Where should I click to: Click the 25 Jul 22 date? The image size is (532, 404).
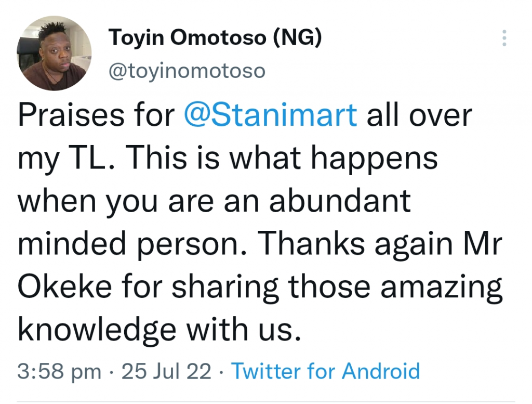[166, 371]
